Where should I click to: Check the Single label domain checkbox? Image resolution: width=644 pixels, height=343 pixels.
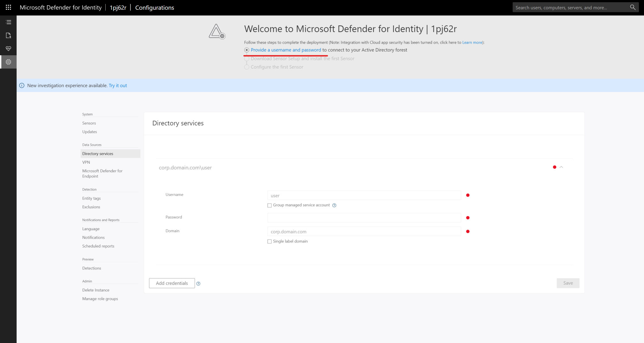(269, 241)
